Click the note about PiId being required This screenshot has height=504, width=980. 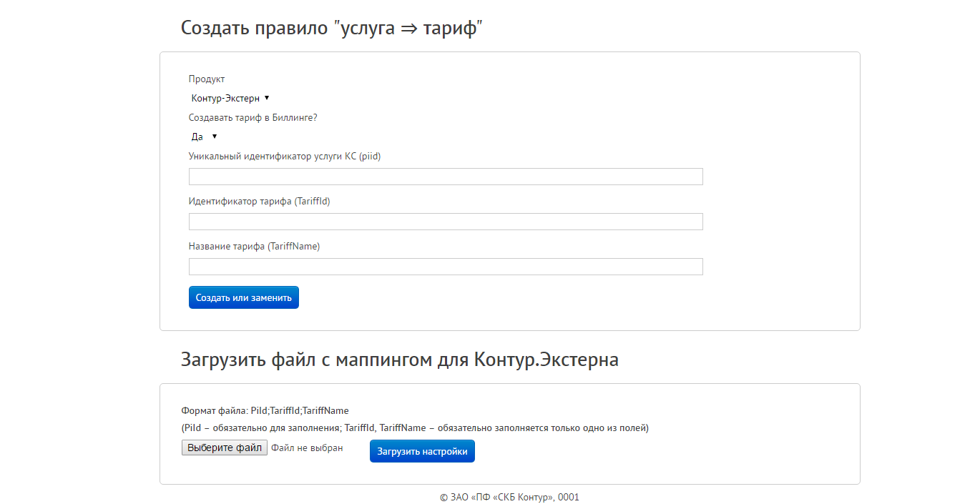(415, 428)
